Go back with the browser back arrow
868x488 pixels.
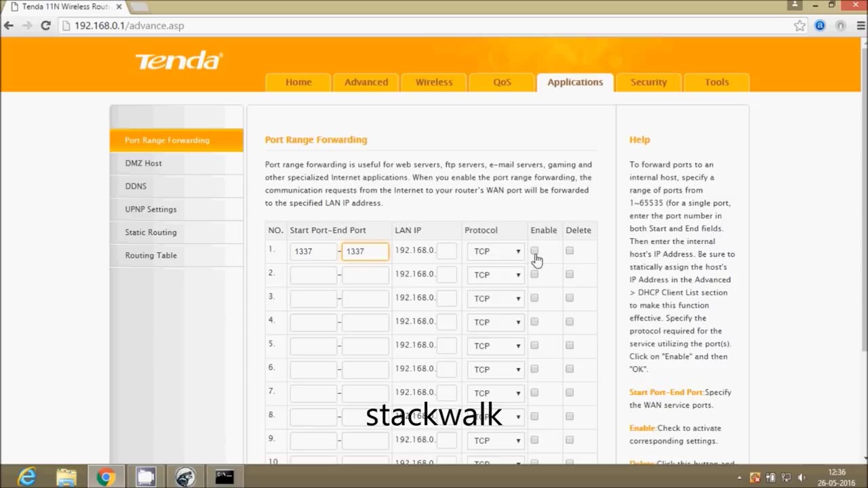9,26
